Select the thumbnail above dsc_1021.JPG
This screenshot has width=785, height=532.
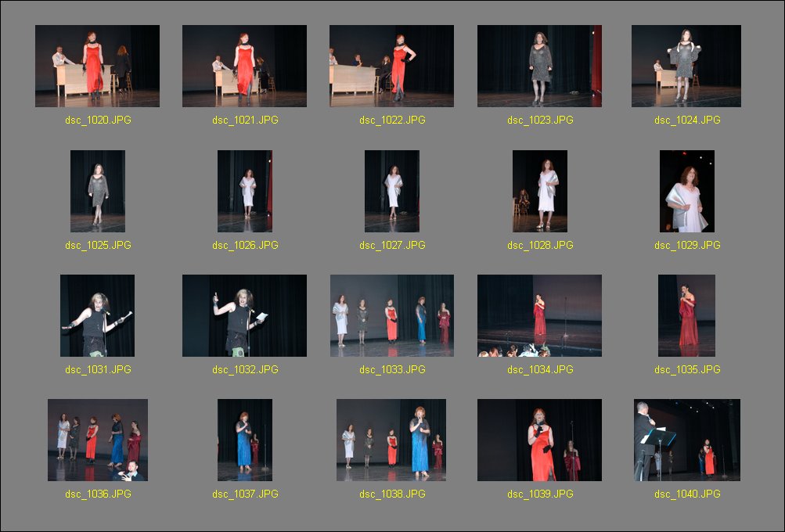point(244,66)
